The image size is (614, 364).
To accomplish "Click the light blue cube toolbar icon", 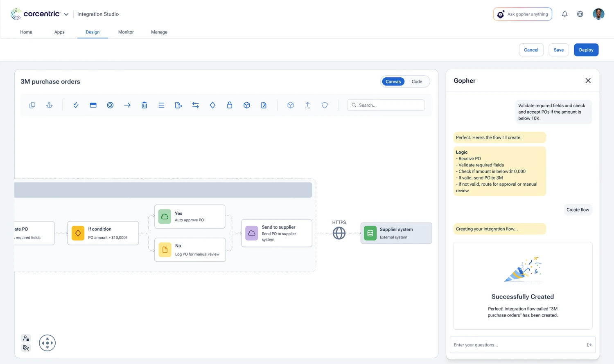I will [x=291, y=105].
